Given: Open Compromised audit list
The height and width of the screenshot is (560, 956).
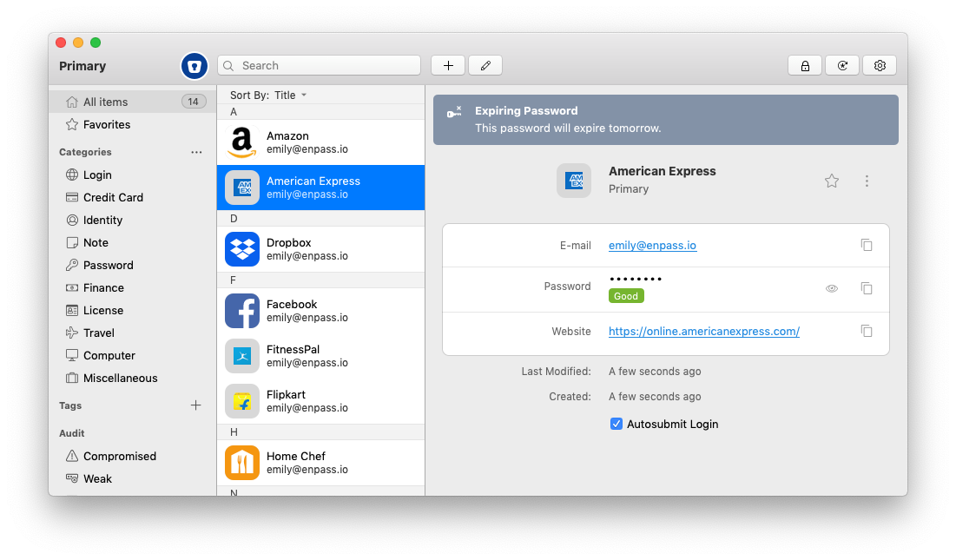Looking at the screenshot, I should [132, 457].
